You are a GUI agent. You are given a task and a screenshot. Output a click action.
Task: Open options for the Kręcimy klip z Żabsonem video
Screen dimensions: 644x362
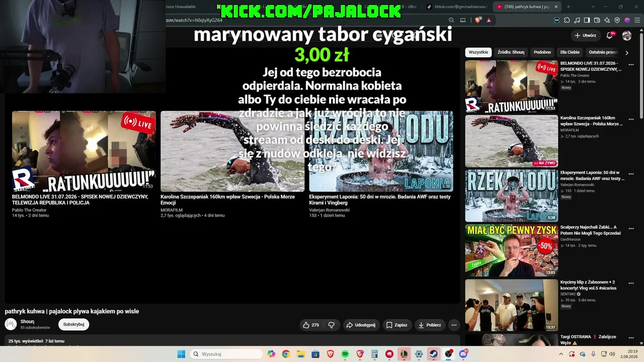pos(631,284)
